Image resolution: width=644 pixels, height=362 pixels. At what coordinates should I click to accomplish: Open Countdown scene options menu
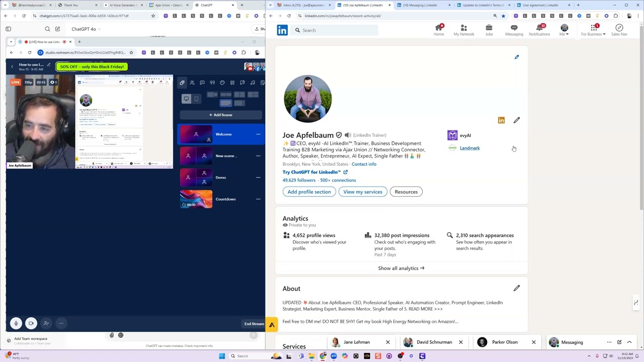point(258,199)
